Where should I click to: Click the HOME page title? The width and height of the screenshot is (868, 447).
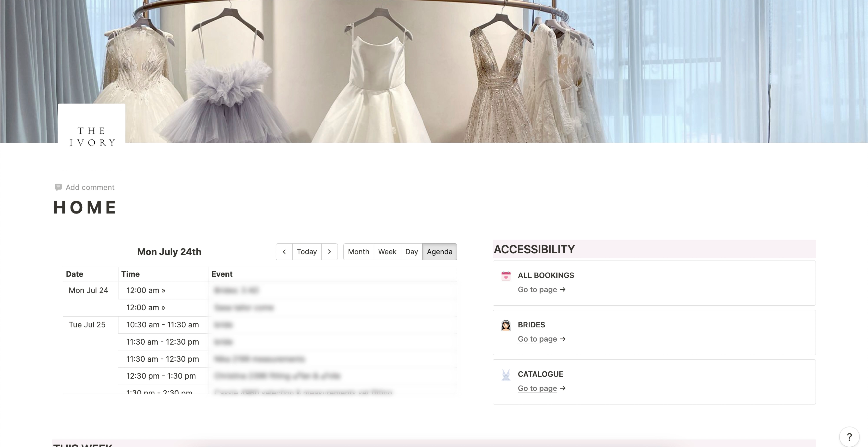(x=85, y=207)
